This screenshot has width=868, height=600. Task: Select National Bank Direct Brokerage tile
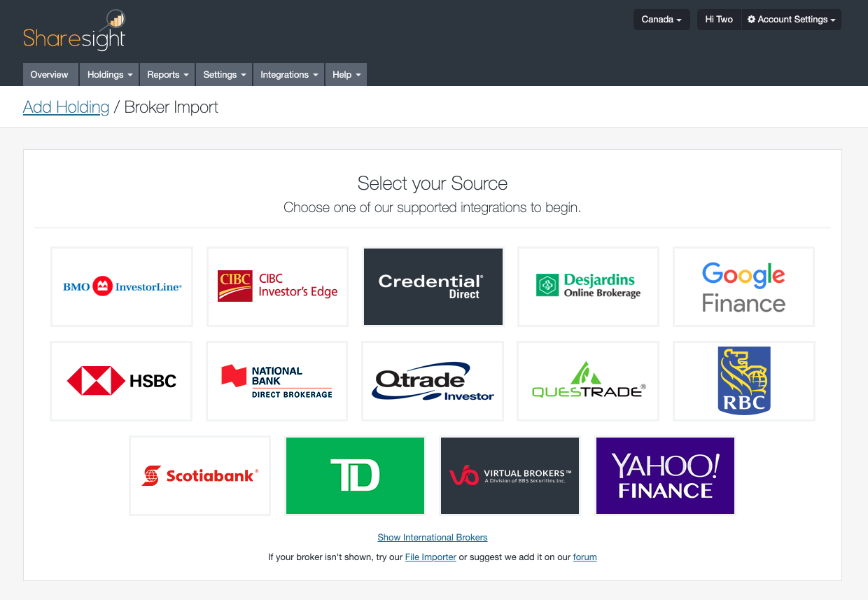coord(276,381)
